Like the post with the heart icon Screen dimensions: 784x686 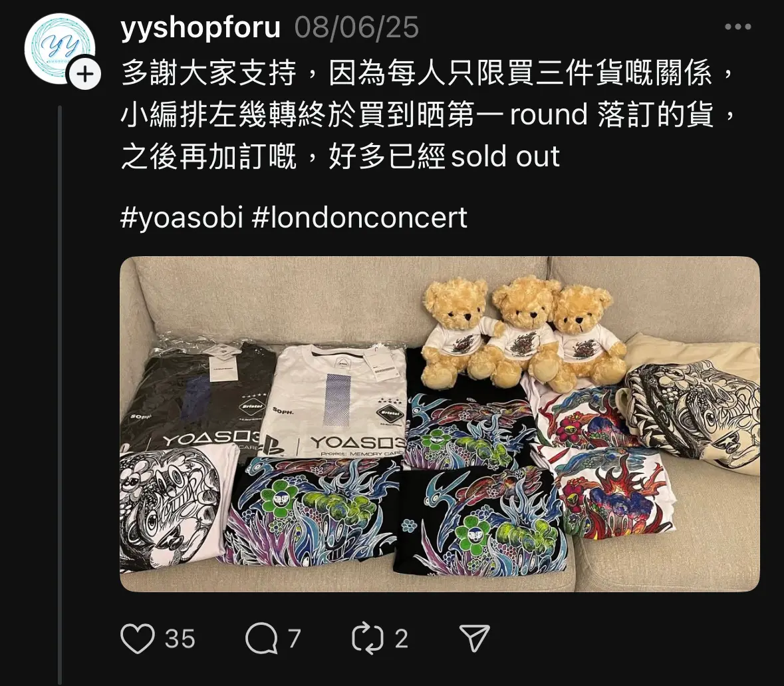pyautogui.click(x=138, y=639)
